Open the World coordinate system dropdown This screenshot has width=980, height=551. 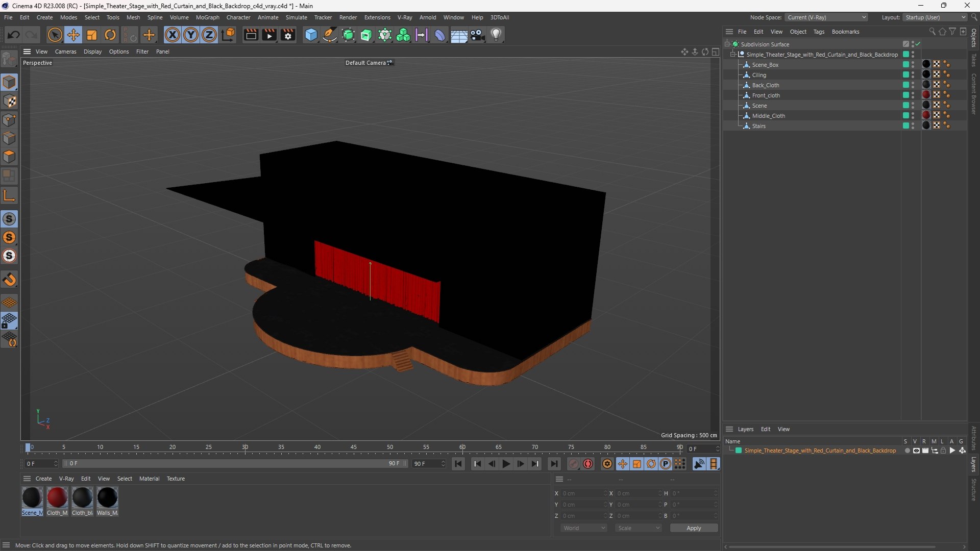(584, 528)
